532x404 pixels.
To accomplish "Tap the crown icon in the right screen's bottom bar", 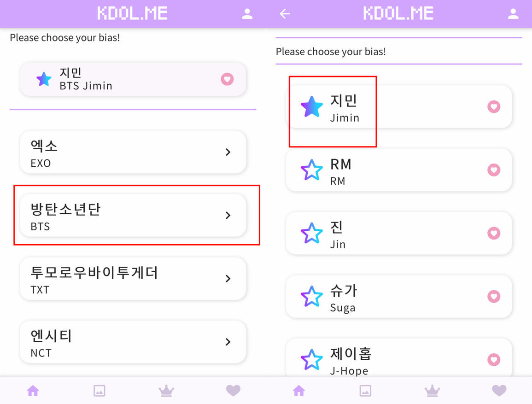I will pos(432,391).
